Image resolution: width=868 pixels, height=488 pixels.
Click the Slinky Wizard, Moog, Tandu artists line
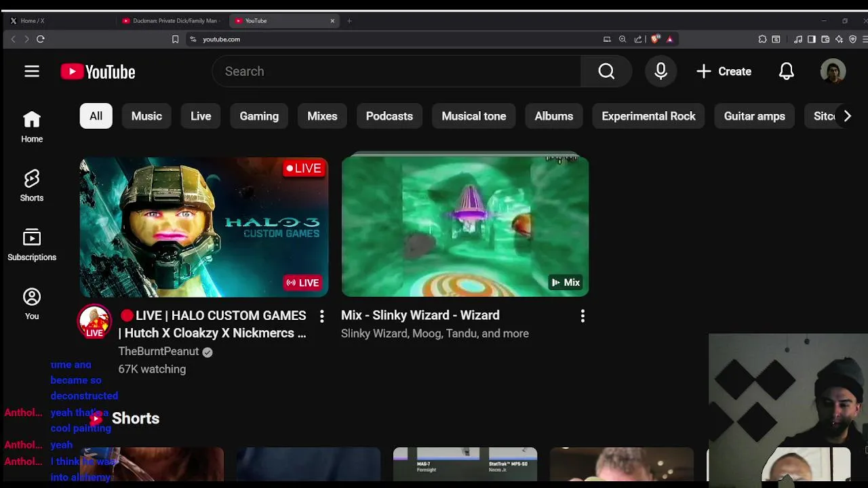[x=435, y=333]
